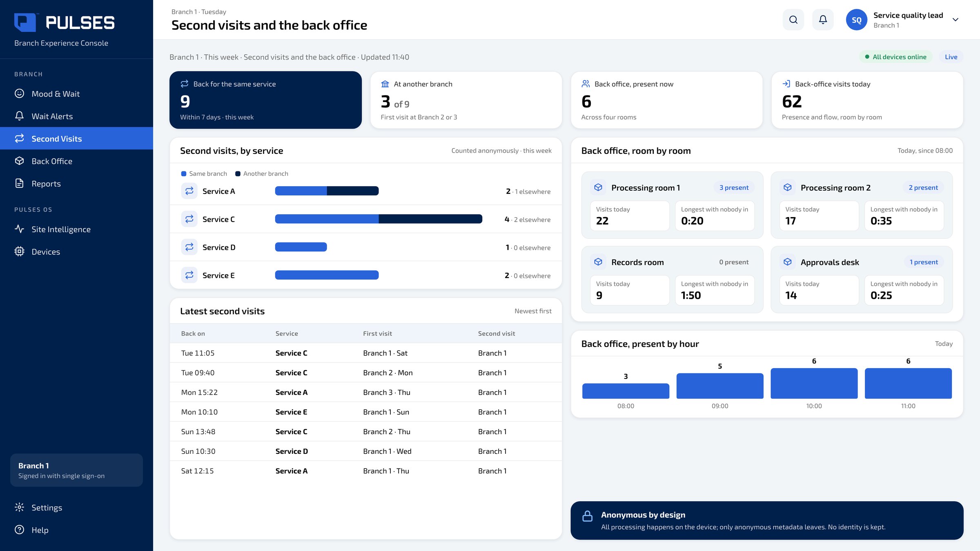Screen dimensions: 980x551
Task: Click the Newest first sort label
Action: pyautogui.click(x=533, y=311)
